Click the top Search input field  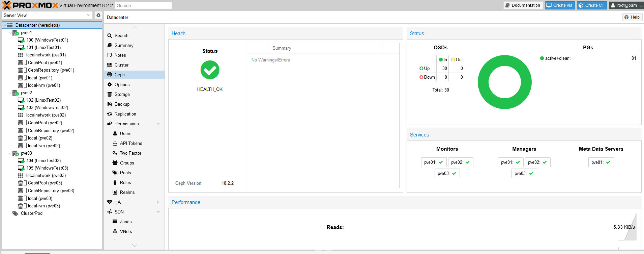(x=143, y=5)
